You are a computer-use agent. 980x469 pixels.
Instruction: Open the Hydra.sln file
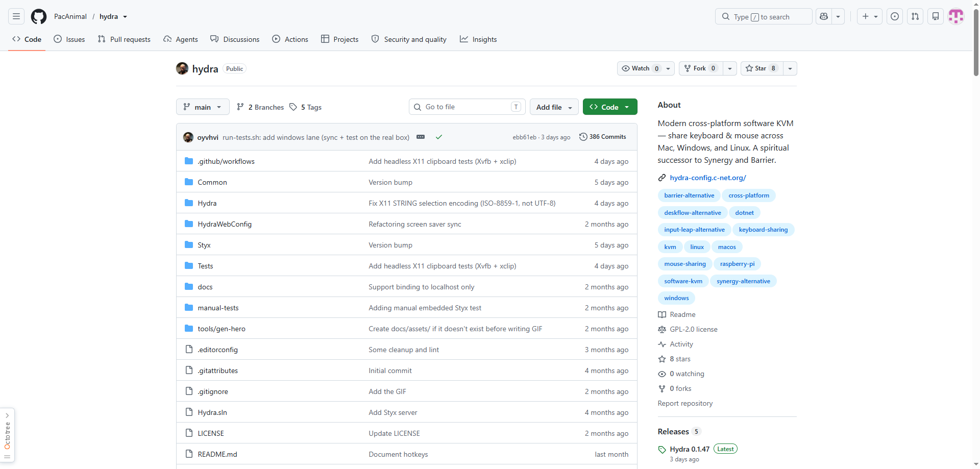click(x=212, y=412)
